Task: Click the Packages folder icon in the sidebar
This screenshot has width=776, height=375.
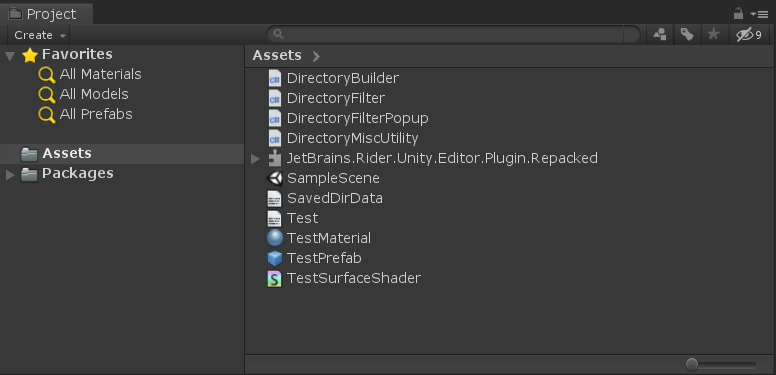Action: tap(29, 174)
